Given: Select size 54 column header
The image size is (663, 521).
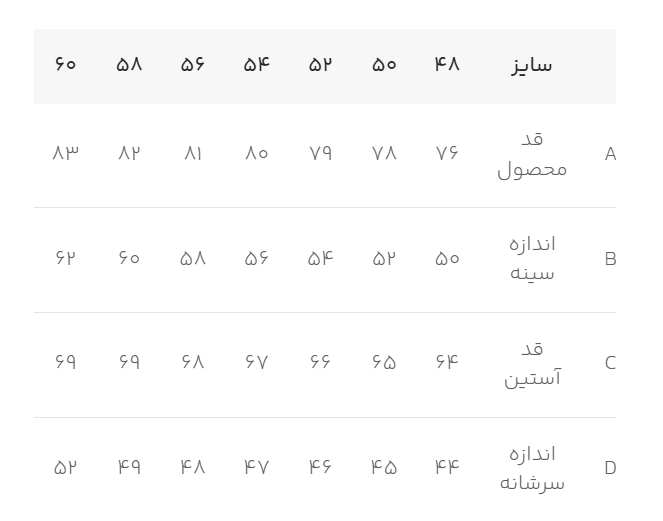Looking at the screenshot, I should click(257, 65).
